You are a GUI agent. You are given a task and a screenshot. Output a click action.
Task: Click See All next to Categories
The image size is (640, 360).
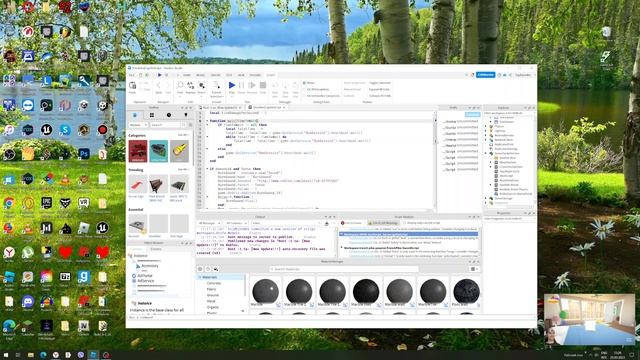[x=183, y=135]
